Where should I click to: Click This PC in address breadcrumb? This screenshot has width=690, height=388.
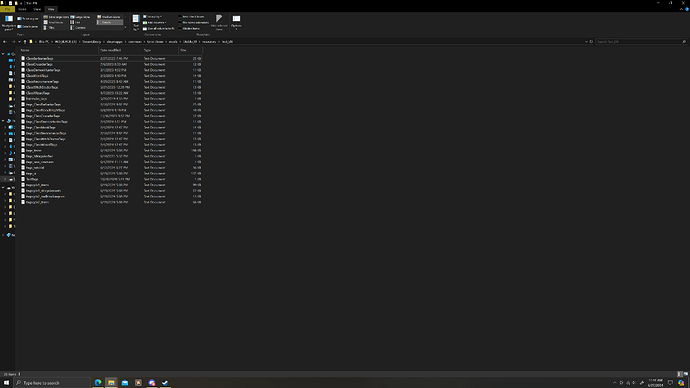44,42
